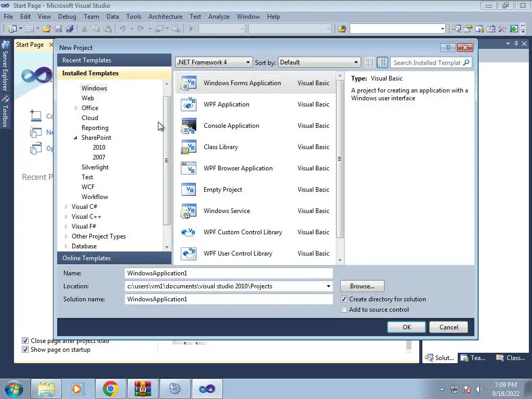Open the Architecture menu
The width and height of the screenshot is (532, 399).
point(165,17)
